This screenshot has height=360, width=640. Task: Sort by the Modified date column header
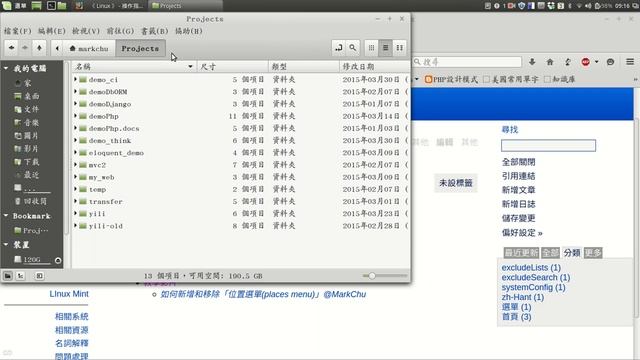click(x=374, y=67)
